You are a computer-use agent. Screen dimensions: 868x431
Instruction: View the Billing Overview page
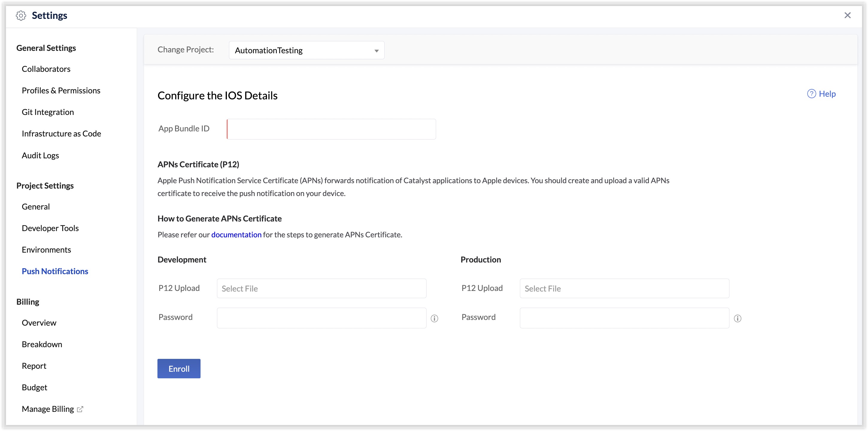point(39,322)
